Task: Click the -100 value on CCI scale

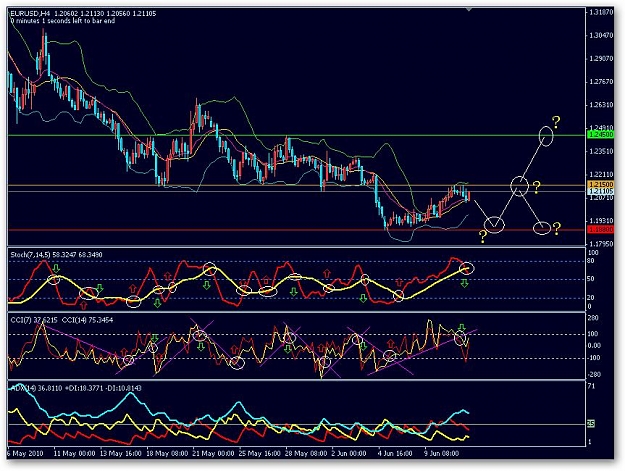Action: pyautogui.click(x=594, y=358)
